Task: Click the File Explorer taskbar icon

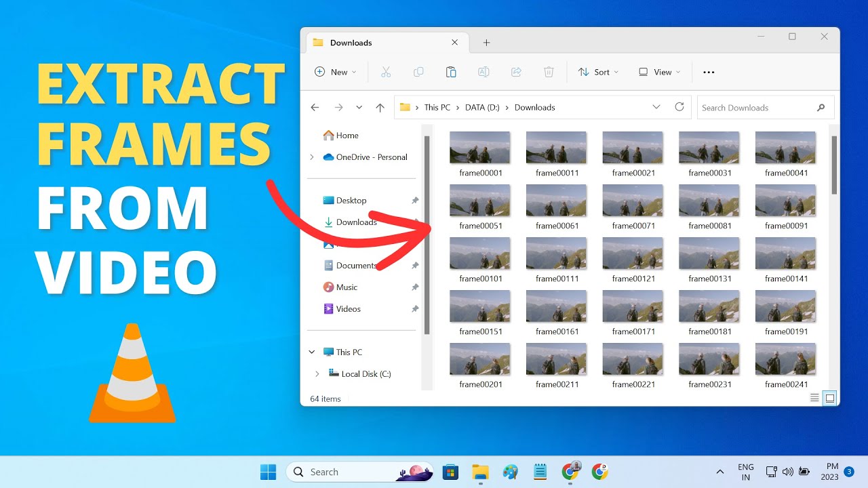Action: point(480,472)
